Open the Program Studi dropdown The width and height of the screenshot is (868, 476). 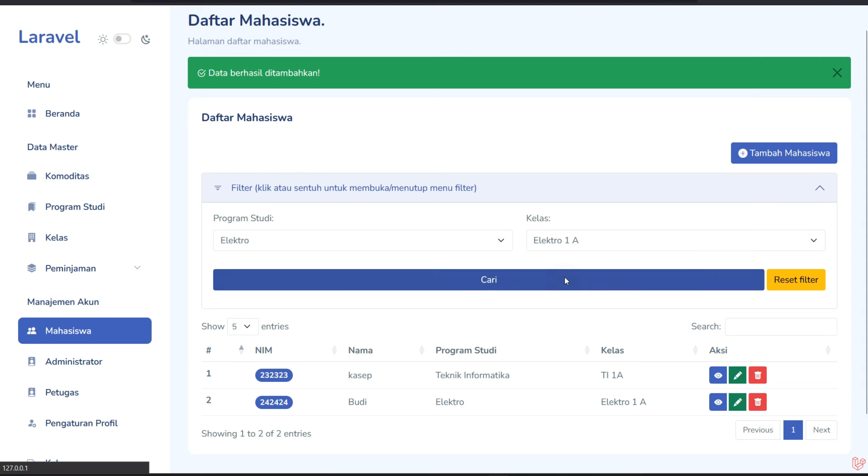pyautogui.click(x=363, y=240)
